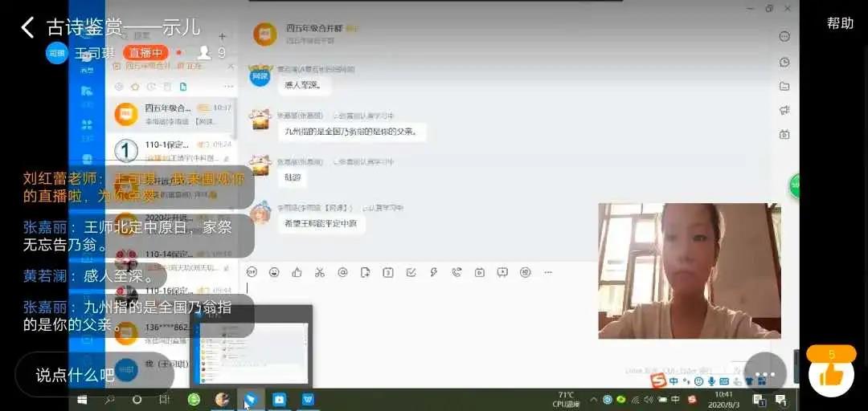The width and height of the screenshot is (868, 411).
Task: Open the 四五年级合并群 conversation in list
Action: pyautogui.click(x=171, y=113)
